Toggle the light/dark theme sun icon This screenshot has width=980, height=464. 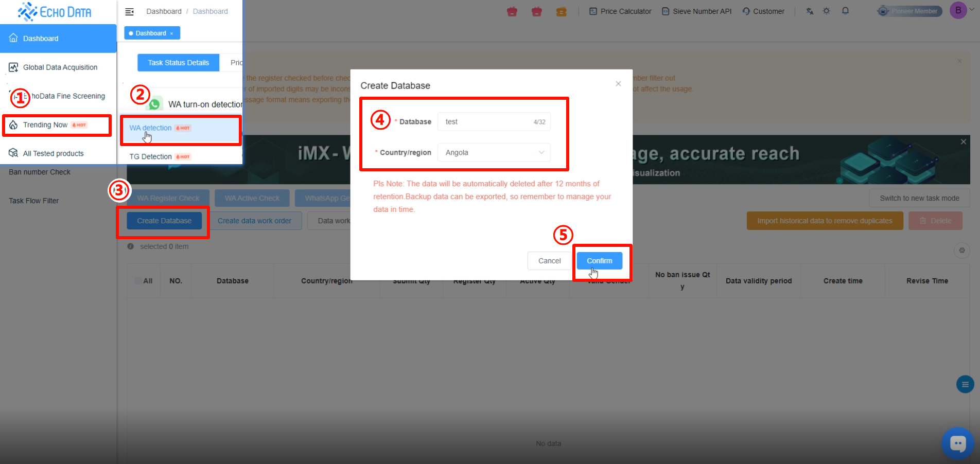(827, 11)
